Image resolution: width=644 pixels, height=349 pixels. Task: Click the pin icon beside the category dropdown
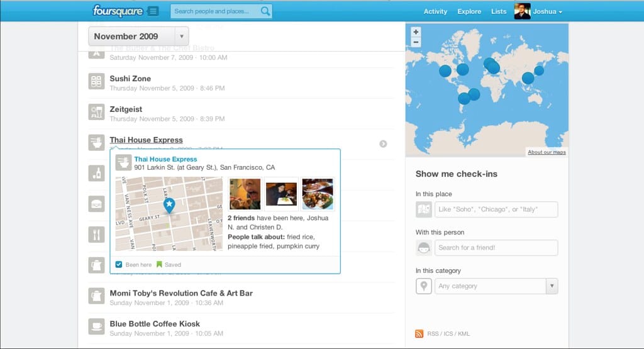(x=423, y=285)
